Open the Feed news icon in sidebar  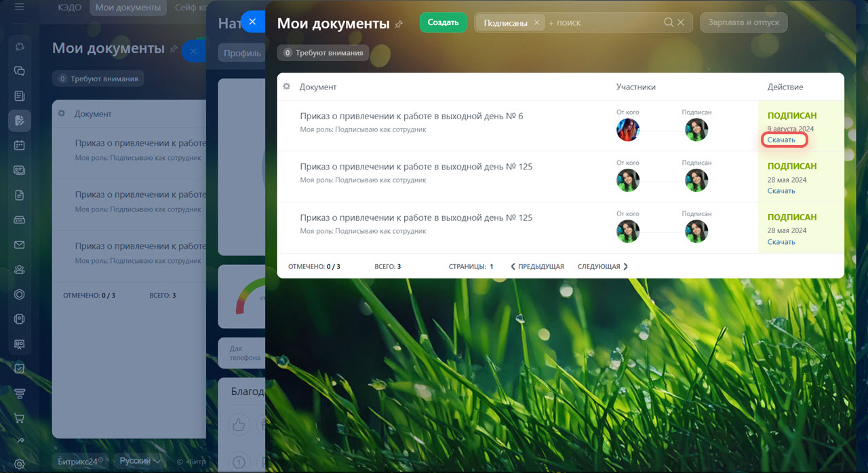(20, 96)
